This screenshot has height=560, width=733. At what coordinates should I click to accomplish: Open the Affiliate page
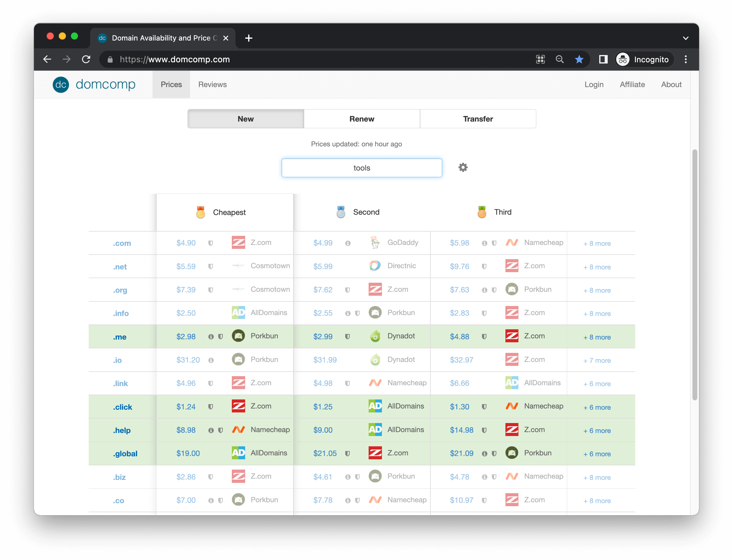click(x=632, y=84)
